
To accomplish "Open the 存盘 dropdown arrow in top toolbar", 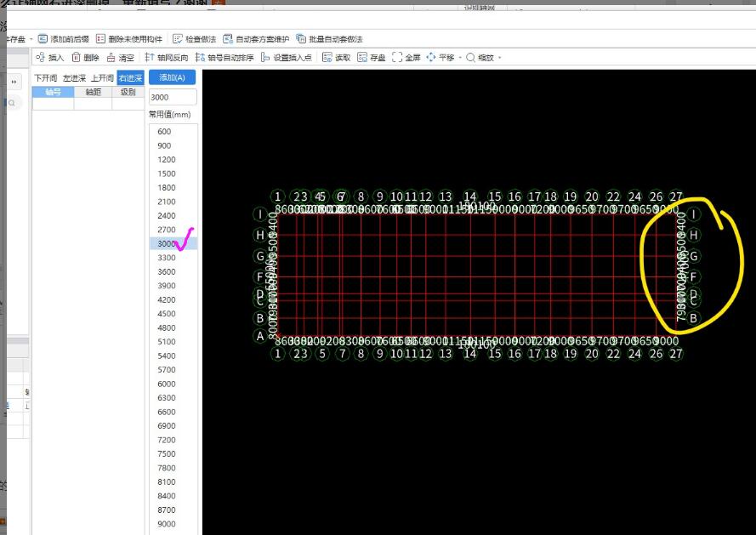I will tap(31, 40).
